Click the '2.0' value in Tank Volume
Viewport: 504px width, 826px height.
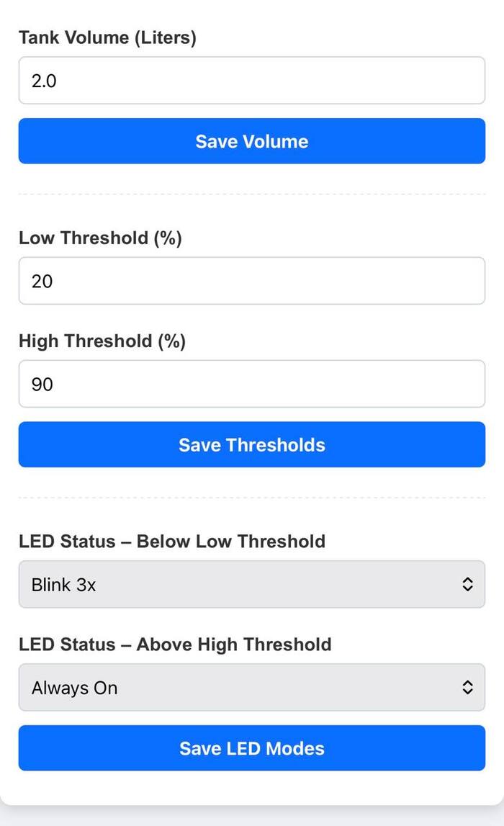click(43, 81)
